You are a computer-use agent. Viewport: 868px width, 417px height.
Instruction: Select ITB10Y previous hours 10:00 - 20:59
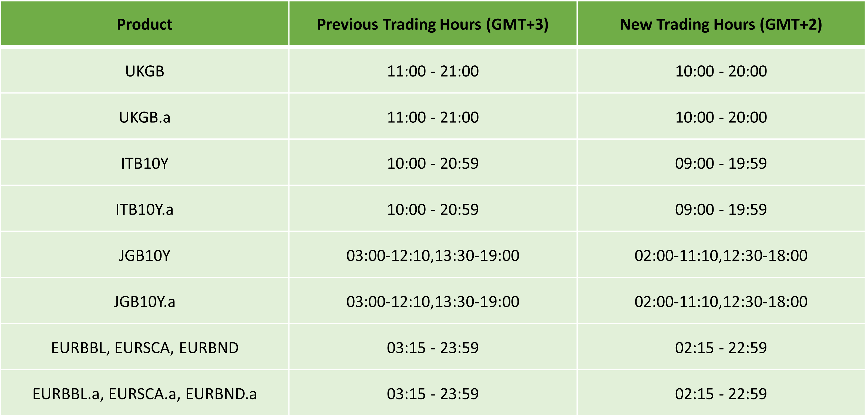pos(433,164)
